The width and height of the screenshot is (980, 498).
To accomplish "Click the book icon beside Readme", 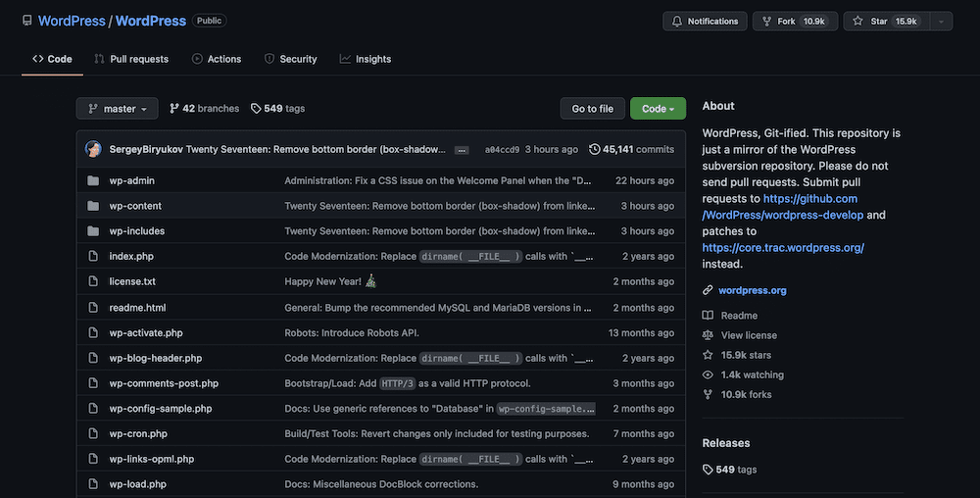I will click(708, 316).
